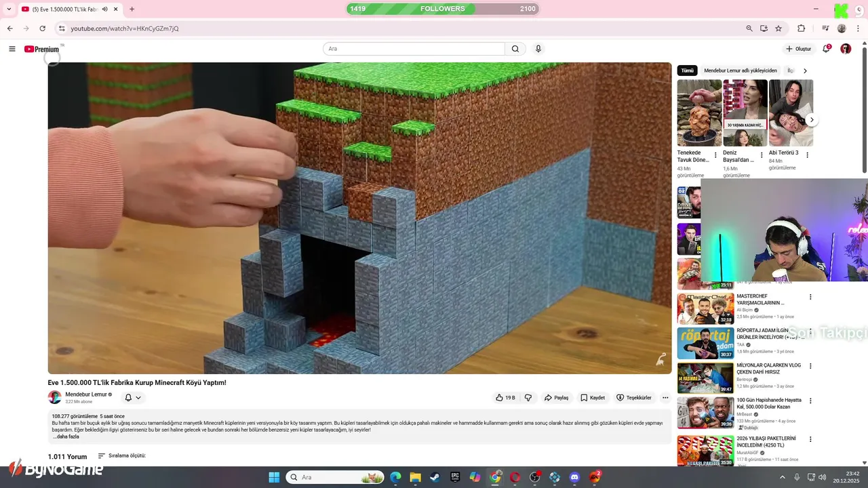The image size is (868, 488).
Task: Click the search magnifier button
Action: click(x=515, y=49)
